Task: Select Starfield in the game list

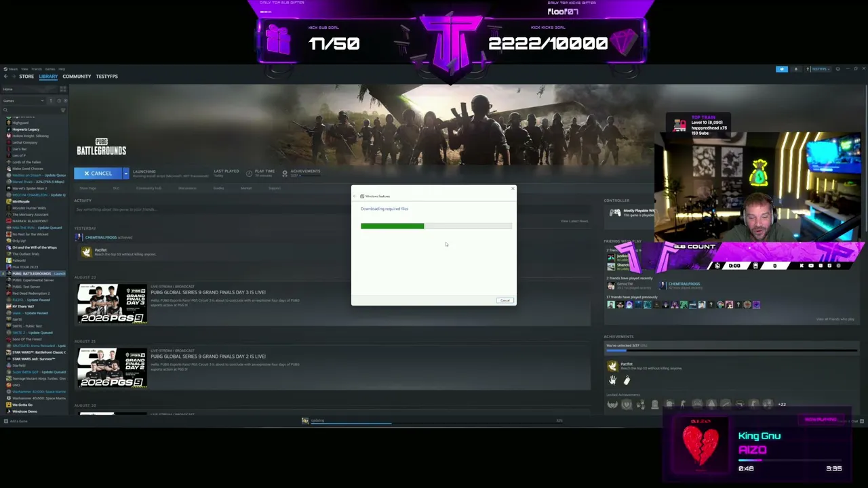Action: click(x=19, y=365)
